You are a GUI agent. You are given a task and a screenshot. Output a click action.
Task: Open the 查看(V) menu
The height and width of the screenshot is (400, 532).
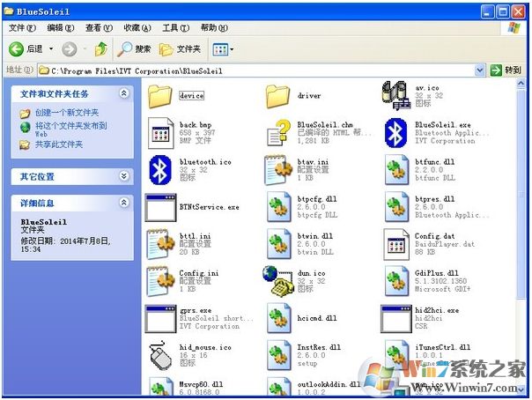tap(99, 28)
